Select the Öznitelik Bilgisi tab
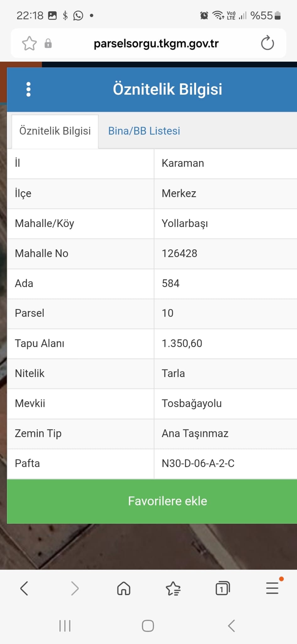The width and height of the screenshot is (297, 644). [x=55, y=131]
